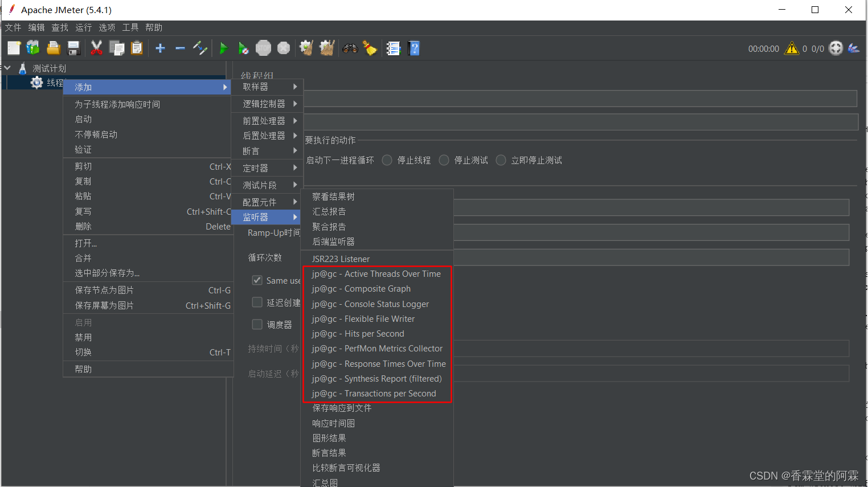Screen dimensions: 868x487
Task: Open the Templates icon in toolbar
Action: 34,48
